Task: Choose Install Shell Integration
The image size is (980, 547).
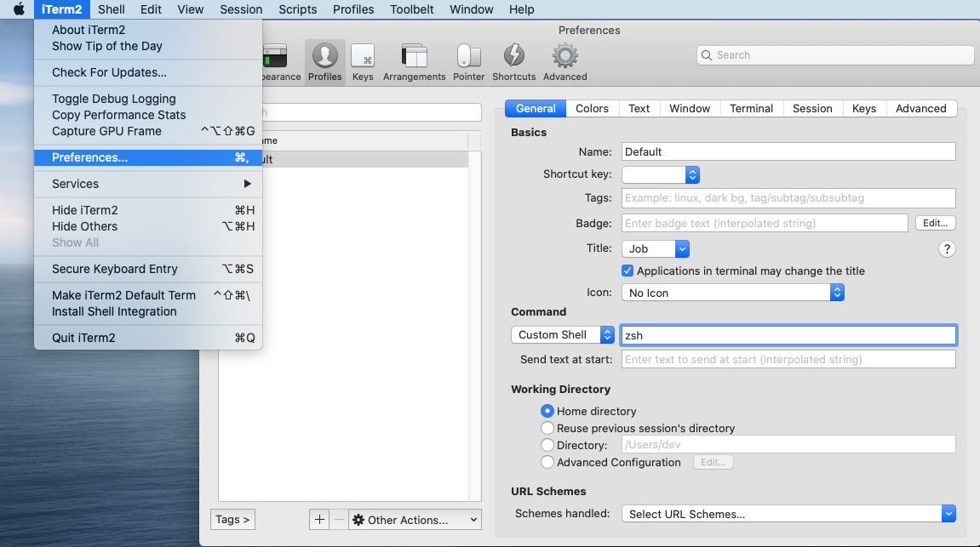Action: pyautogui.click(x=148, y=311)
